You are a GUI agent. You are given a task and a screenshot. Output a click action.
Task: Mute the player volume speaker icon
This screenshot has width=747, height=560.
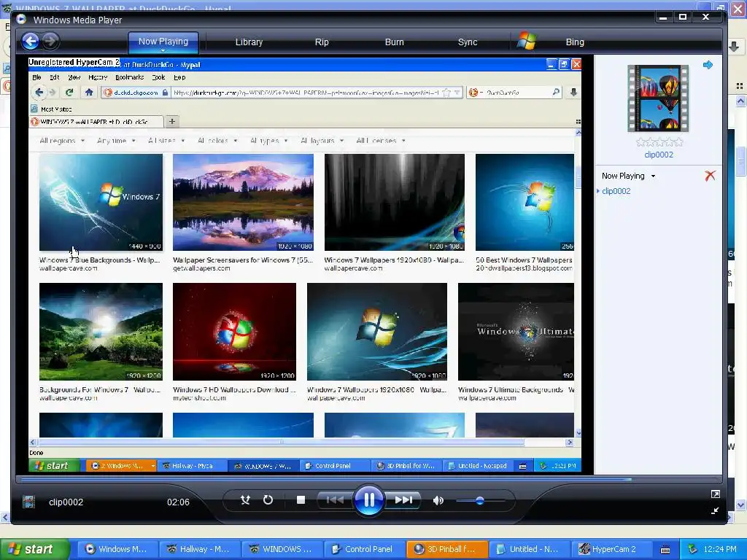click(438, 500)
